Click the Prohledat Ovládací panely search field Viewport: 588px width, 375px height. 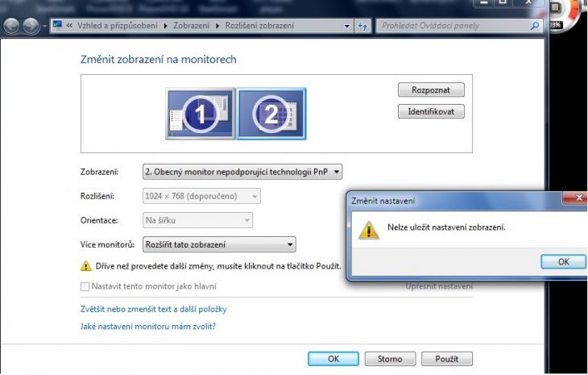(x=459, y=26)
